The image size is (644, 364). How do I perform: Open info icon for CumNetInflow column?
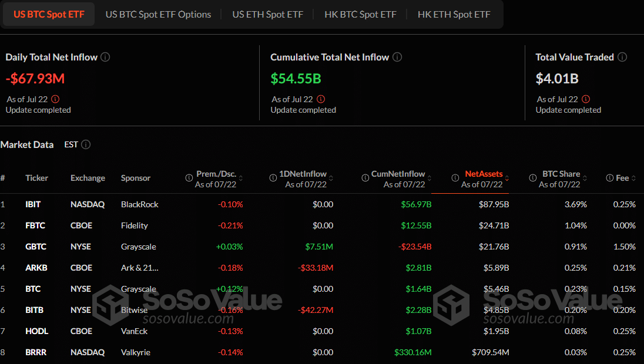pos(365,178)
